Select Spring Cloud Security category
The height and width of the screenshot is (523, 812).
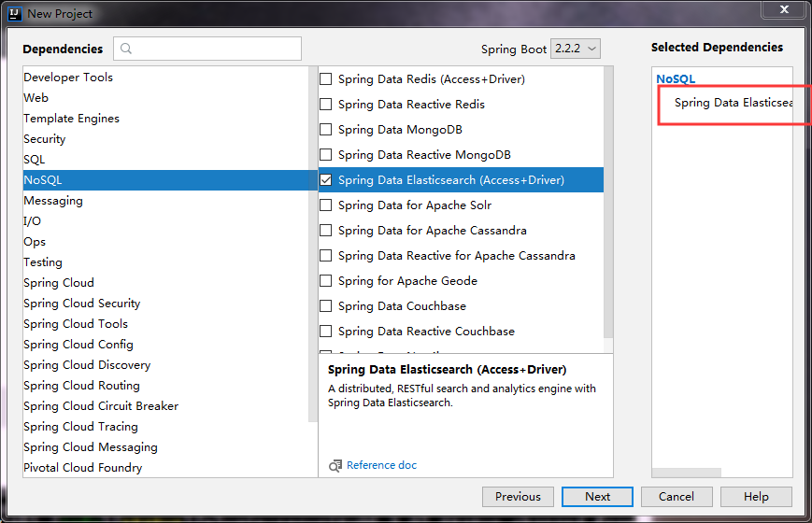coord(165,304)
